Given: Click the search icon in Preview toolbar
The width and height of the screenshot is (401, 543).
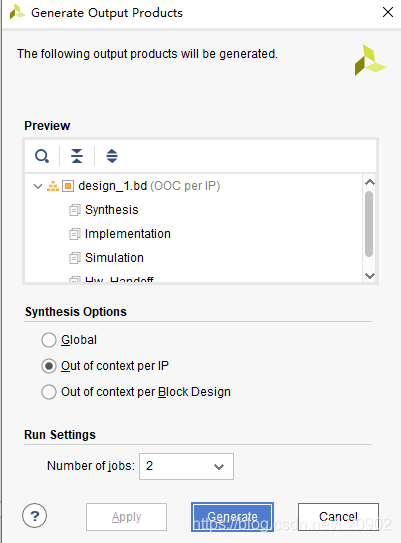Looking at the screenshot, I should coord(42,156).
